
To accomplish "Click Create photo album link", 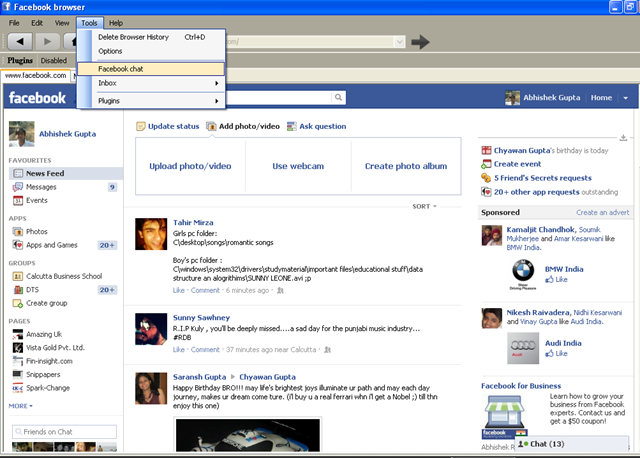I will pyautogui.click(x=405, y=166).
